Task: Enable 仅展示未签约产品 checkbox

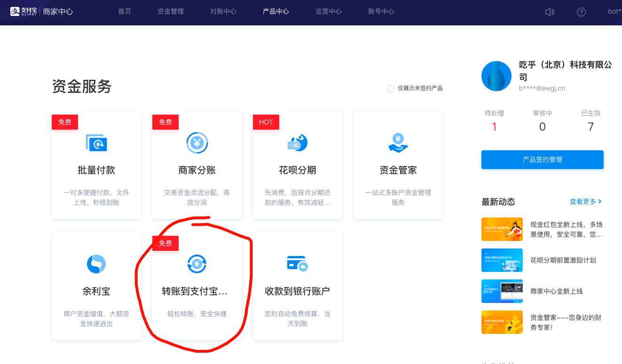Action: pyautogui.click(x=391, y=89)
